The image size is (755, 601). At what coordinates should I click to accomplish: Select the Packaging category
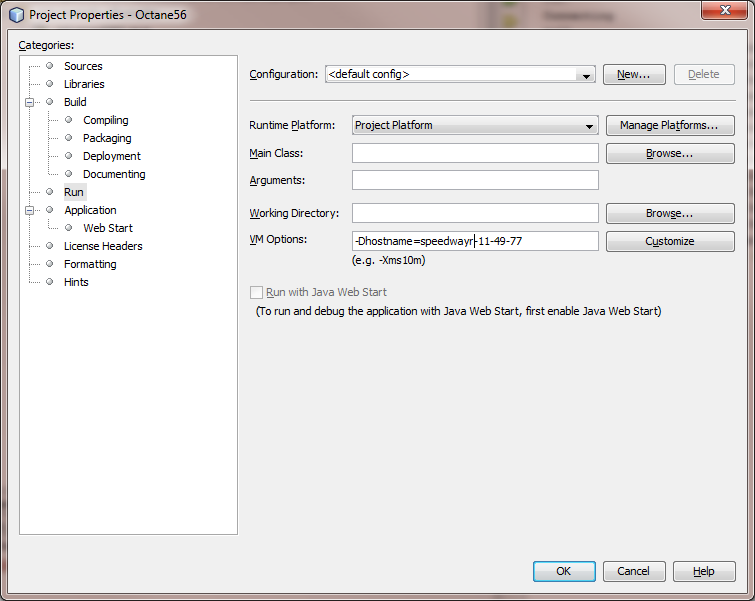107,138
